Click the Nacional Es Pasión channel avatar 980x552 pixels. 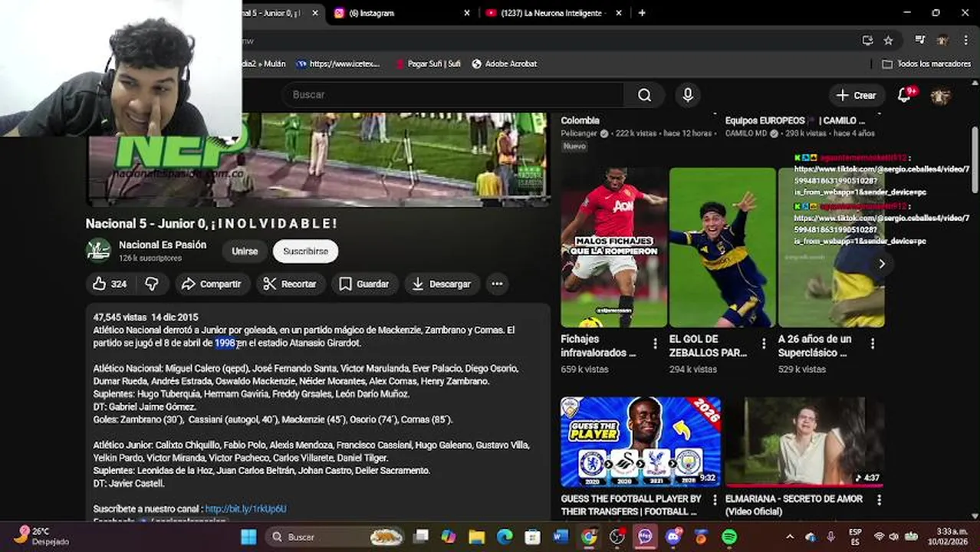(98, 251)
